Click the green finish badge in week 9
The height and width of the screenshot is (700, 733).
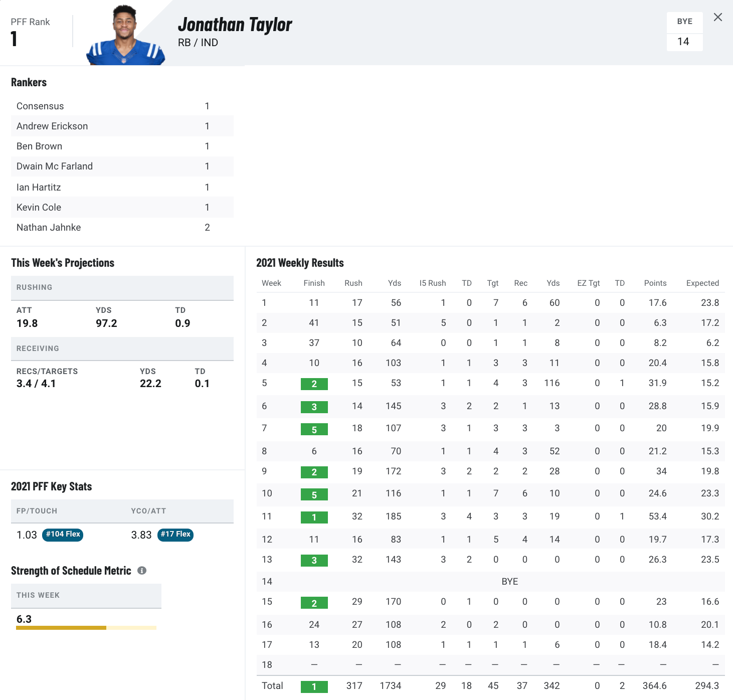pyautogui.click(x=314, y=472)
